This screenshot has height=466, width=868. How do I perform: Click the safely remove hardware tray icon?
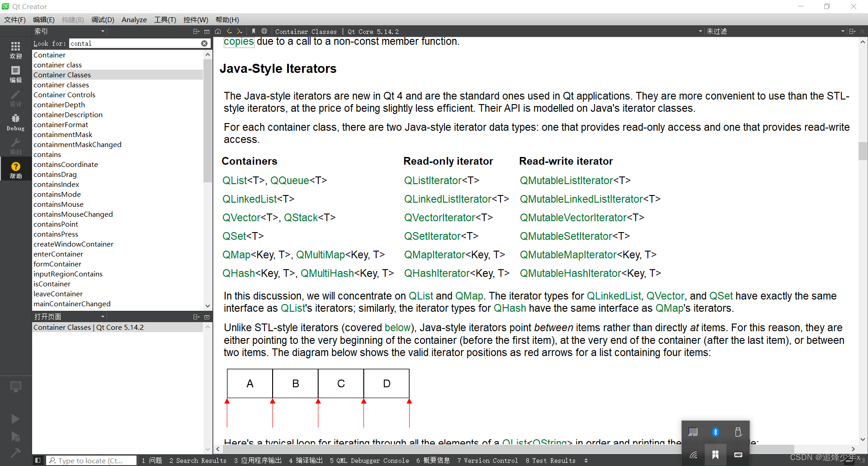[x=738, y=432]
